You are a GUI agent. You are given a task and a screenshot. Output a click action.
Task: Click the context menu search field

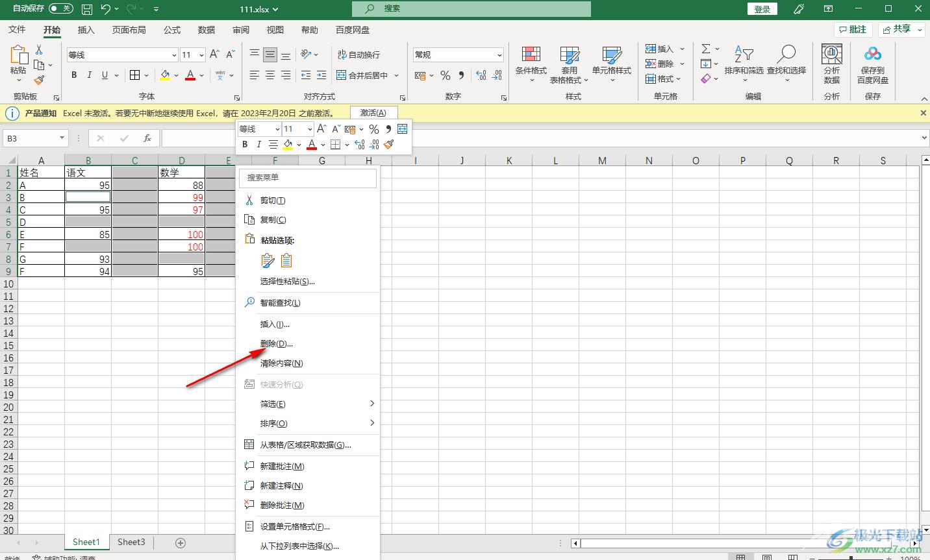click(308, 177)
